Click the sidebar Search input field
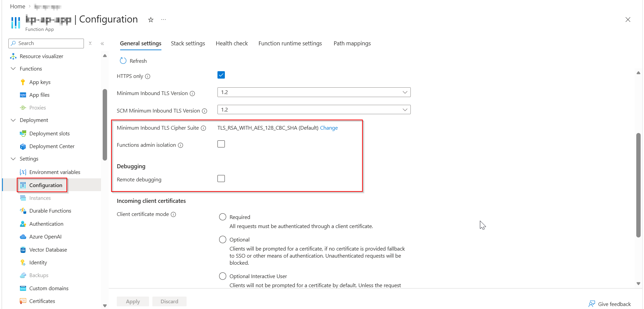The width and height of the screenshot is (644, 309). click(46, 43)
